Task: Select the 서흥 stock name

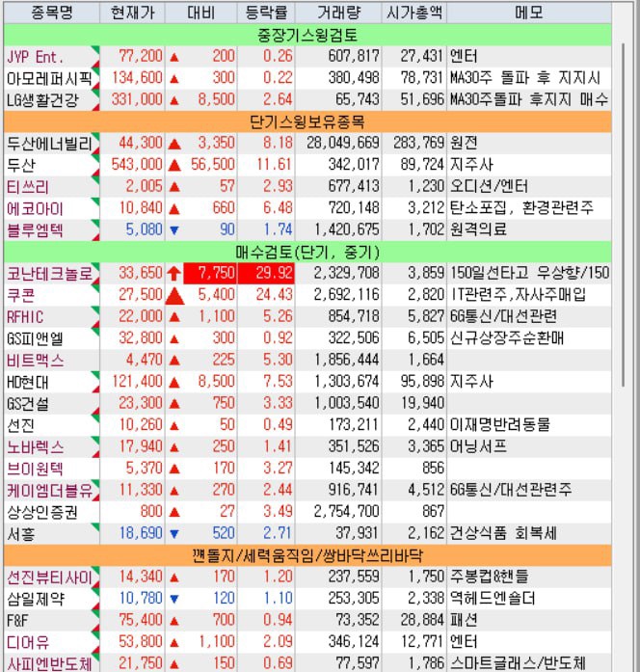Action: click(x=21, y=534)
